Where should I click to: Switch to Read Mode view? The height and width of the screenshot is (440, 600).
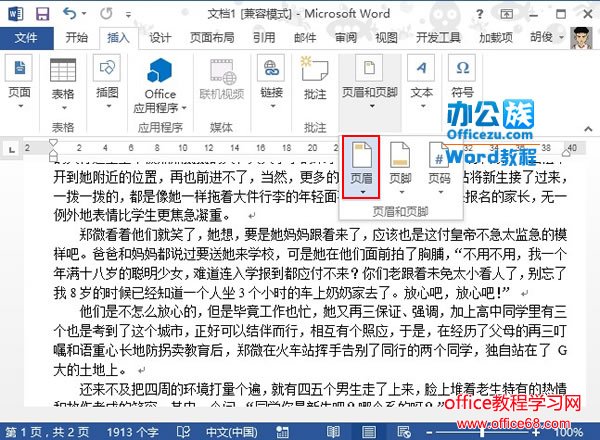[333, 432]
